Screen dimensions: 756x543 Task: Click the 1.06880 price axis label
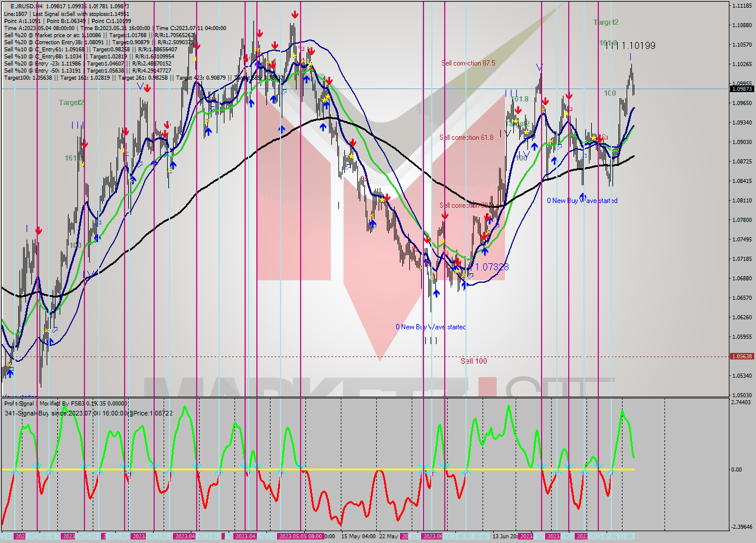742,279
